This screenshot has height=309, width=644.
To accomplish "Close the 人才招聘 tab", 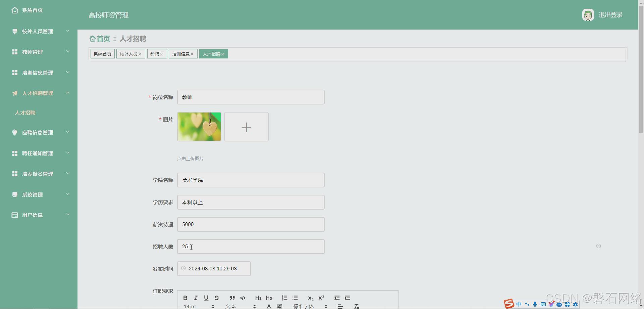I will (x=222, y=54).
